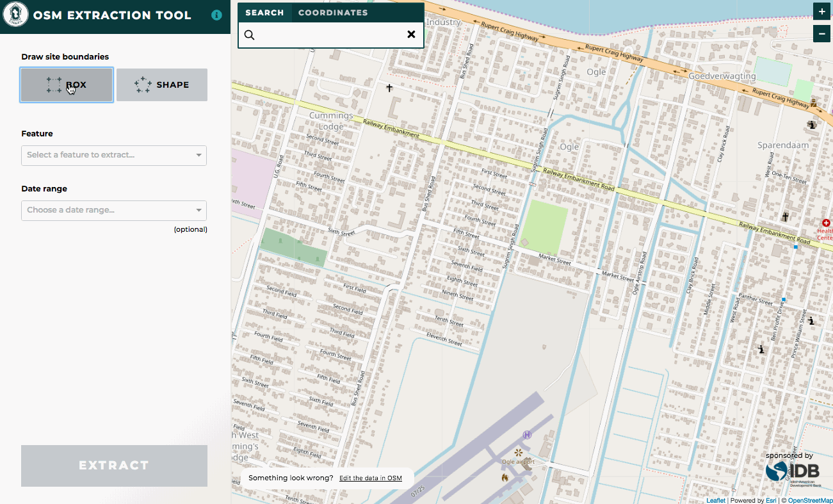Clear the search box with X
The width and height of the screenshot is (833, 504).
411,35
